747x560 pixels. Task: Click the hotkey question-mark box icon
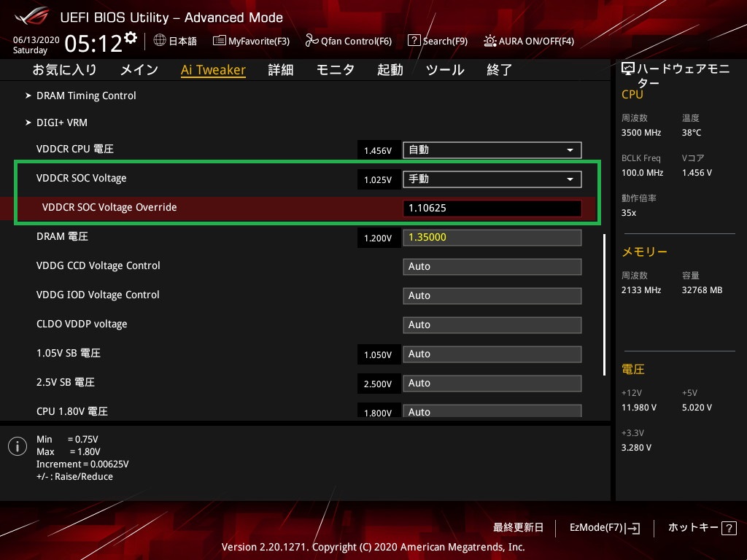pyautogui.click(x=729, y=528)
